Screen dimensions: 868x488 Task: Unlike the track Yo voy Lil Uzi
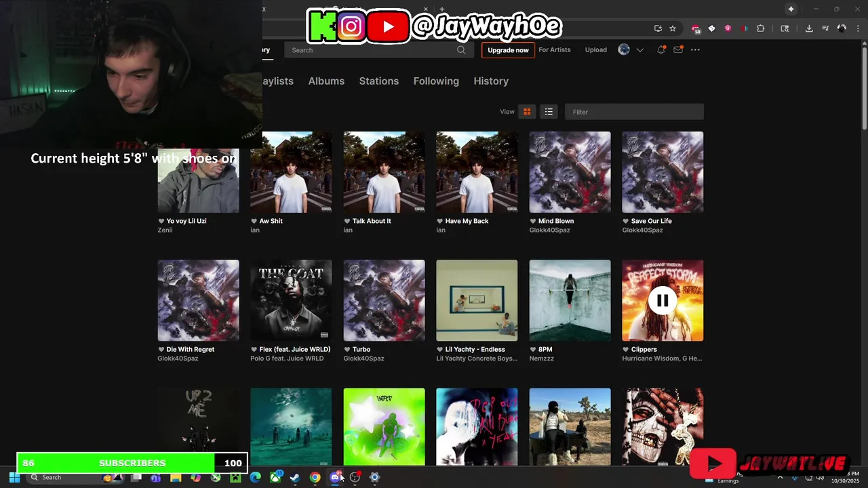tap(161, 221)
